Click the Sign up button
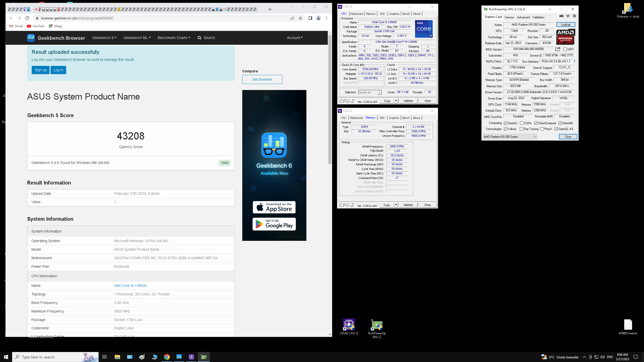The height and width of the screenshot is (362, 644). 41,70
